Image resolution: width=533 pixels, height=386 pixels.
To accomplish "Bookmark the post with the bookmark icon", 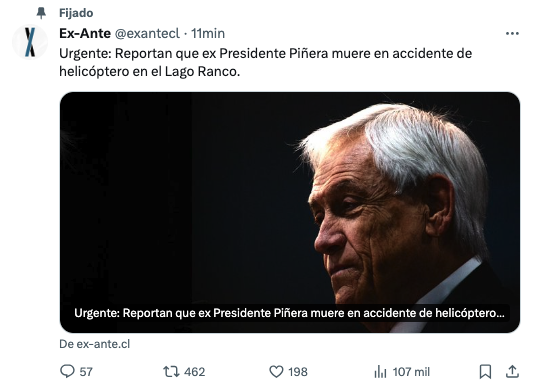I will (485, 371).
